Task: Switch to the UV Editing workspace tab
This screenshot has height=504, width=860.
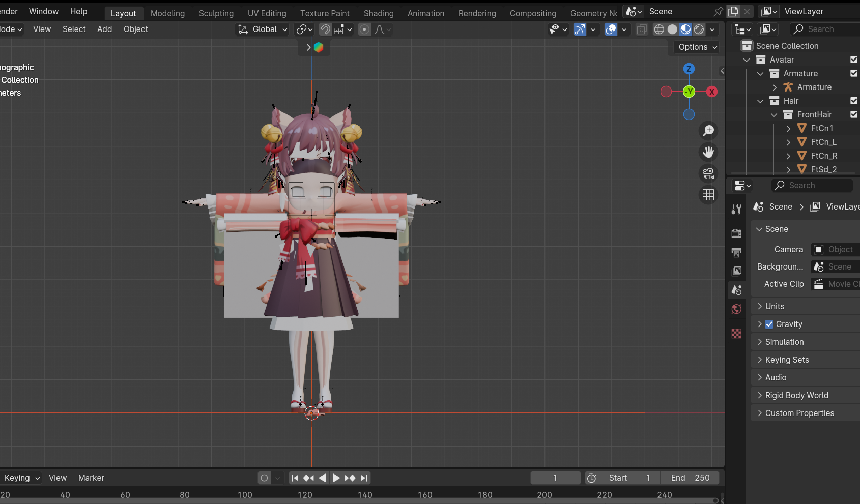Action: pos(267,13)
